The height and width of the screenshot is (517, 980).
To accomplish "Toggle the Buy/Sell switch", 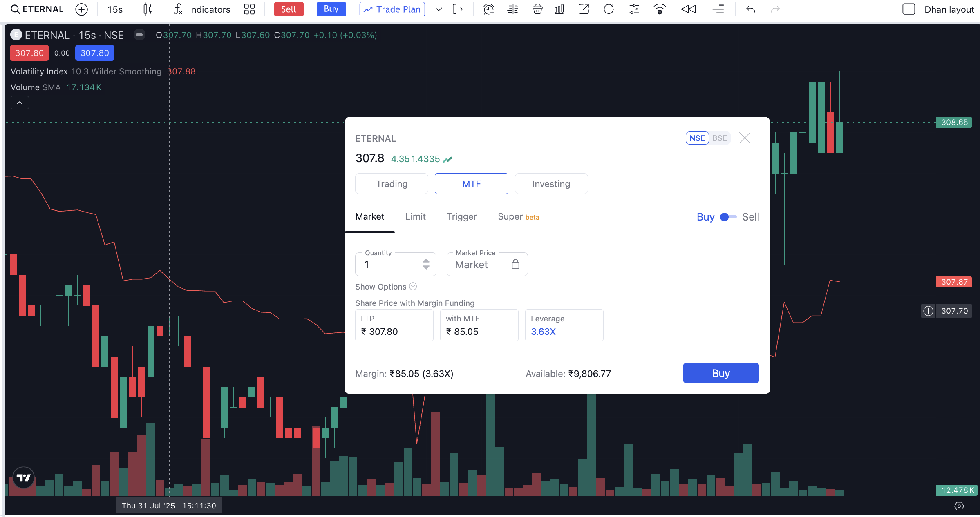I will click(x=728, y=217).
